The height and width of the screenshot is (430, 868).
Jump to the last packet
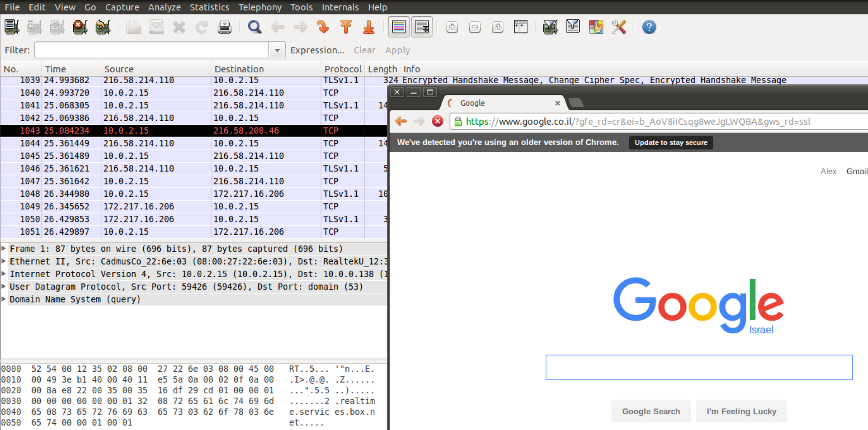[x=369, y=27]
